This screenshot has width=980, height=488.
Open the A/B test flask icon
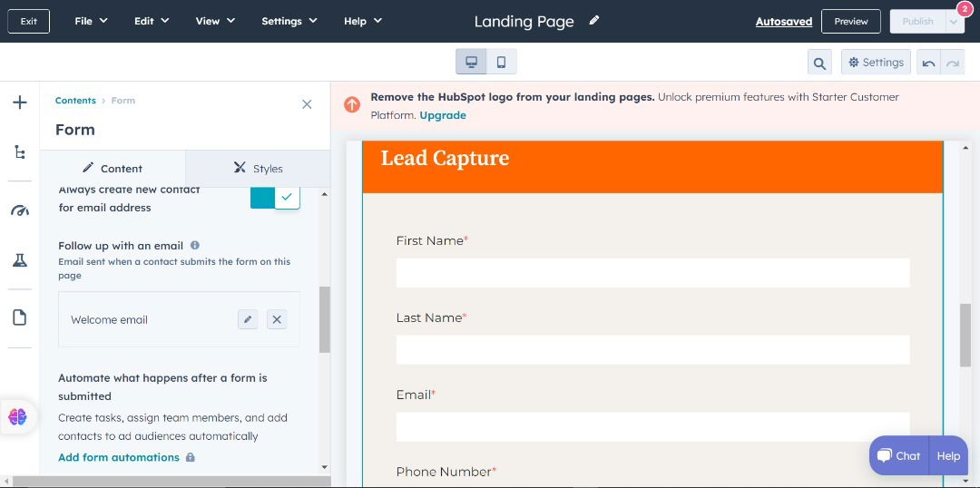point(19,260)
